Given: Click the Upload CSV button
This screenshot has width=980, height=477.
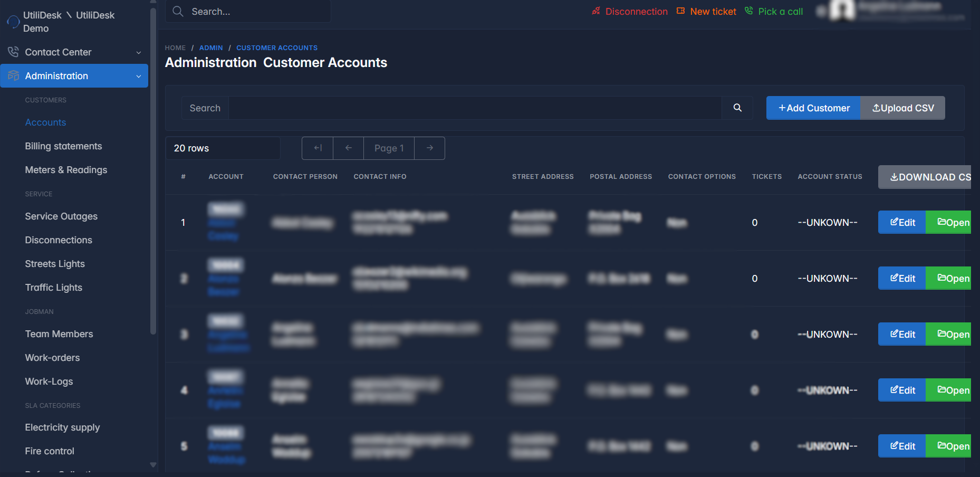Looking at the screenshot, I should tap(902, 108).
